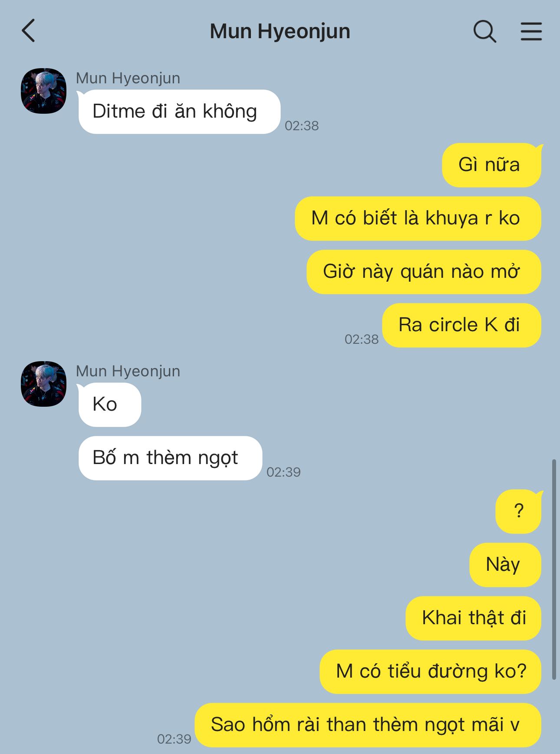Tap the white "Ko" message bubble
Viewport: 560px width, 754px height.
[109, 405]
